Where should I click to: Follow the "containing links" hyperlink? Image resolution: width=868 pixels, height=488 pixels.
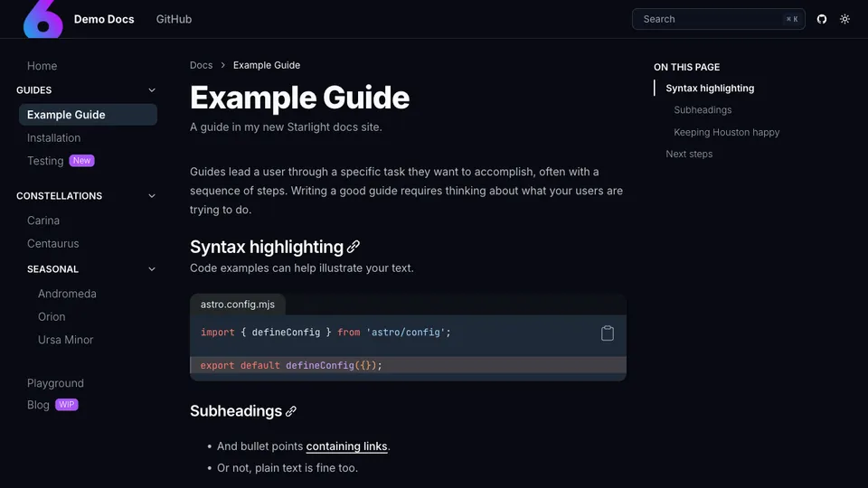[347, 446]
